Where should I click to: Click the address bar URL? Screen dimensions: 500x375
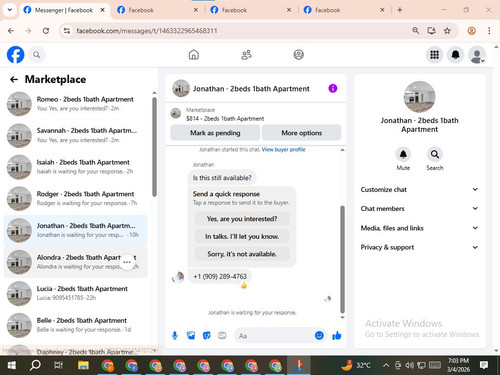pos(147,31)
